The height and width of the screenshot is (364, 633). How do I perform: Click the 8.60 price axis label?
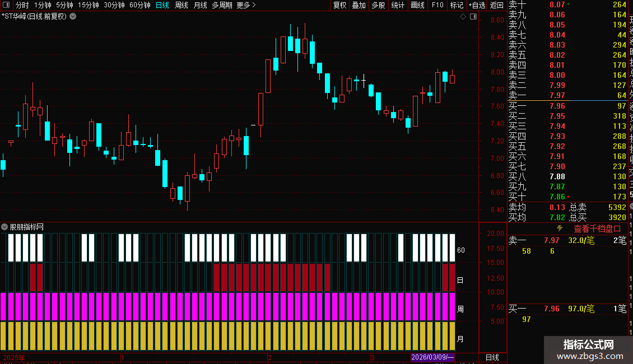(497, 20)
